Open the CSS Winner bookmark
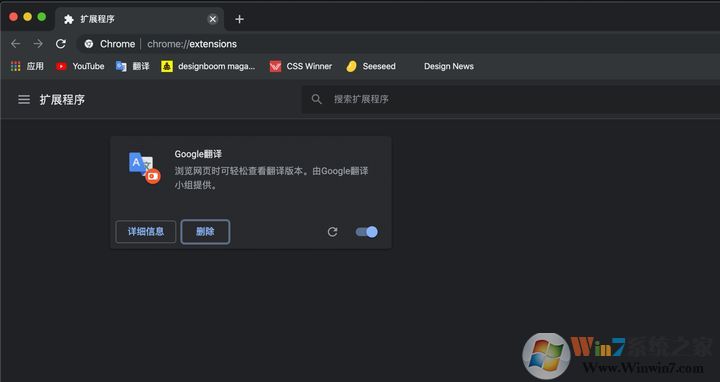The width and height of the screenshot is (720, 382). (300, 66)
